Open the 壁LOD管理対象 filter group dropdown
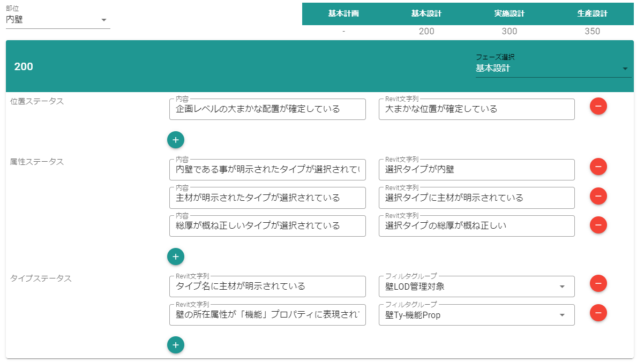The height and width of the screenshot is (362, 644). pyautogui.click(x=476, y=286)
